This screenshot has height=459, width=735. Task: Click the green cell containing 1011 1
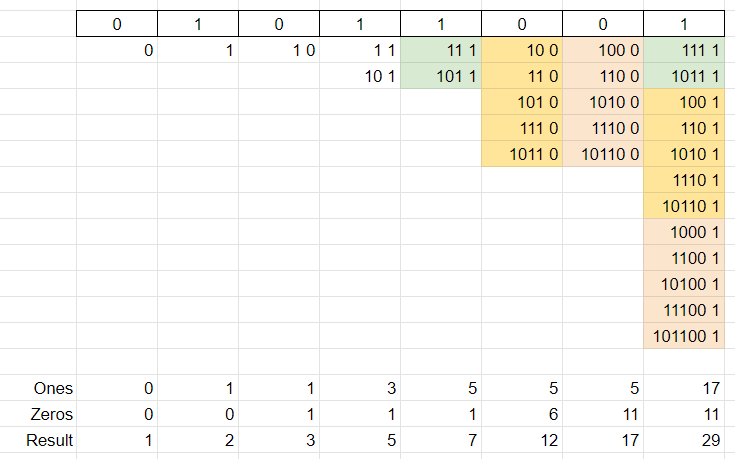pyautogui.click(x=684, y=76)
